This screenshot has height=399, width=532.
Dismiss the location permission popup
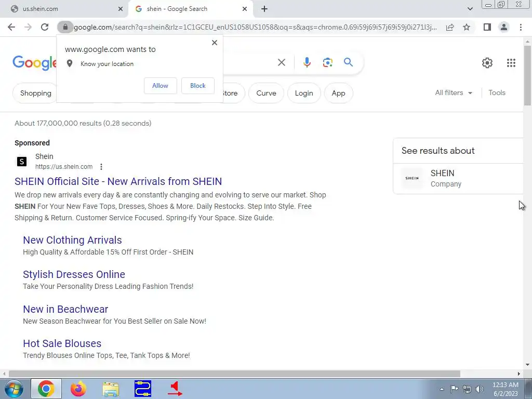pyautogui.click(x=215, y=43)
